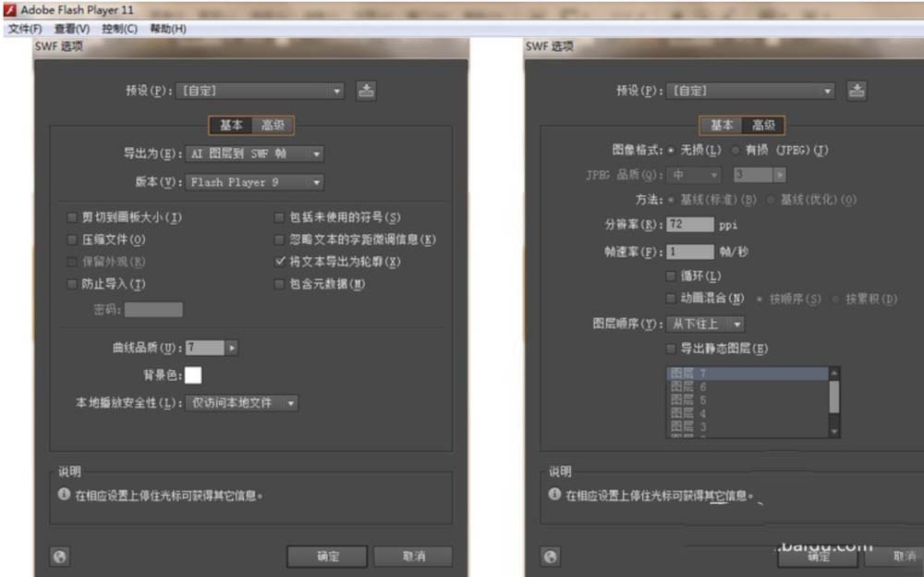This screenshot has width=924, height=577.
Task: Enable 动画混合 checkbox
Action: (671, 299)
